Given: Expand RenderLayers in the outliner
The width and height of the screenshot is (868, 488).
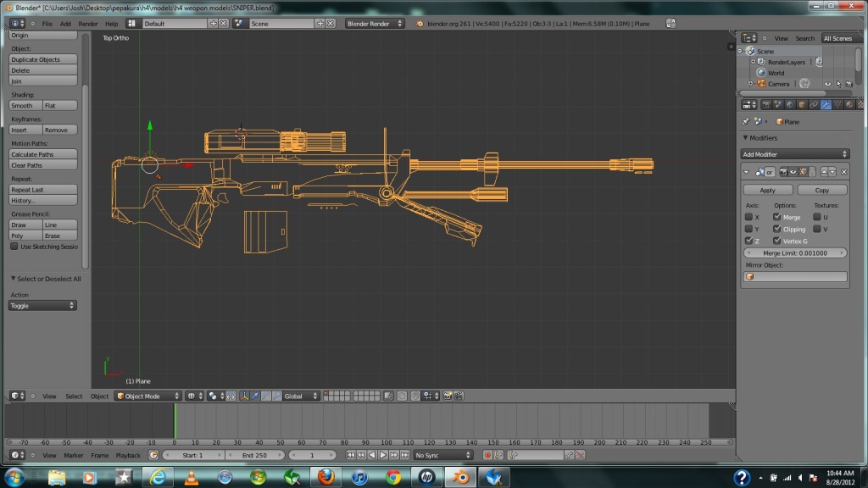Looking at the screenshot, I should click(x=753, y=62).
